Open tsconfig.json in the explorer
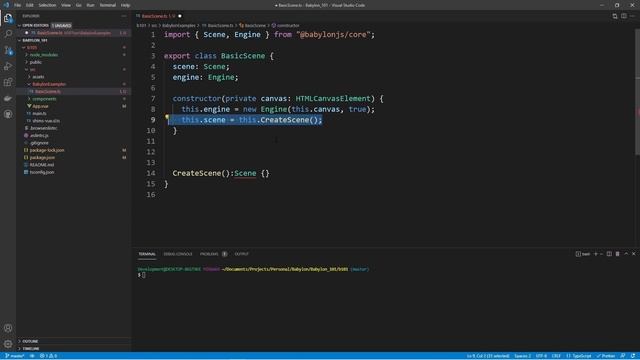 pos(42,172)
